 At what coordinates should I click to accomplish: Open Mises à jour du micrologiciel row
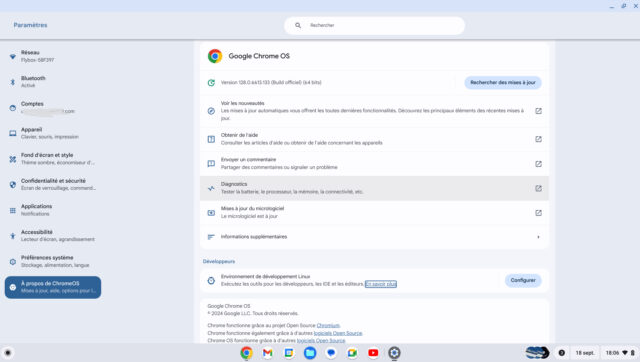[x=374, y=213]
